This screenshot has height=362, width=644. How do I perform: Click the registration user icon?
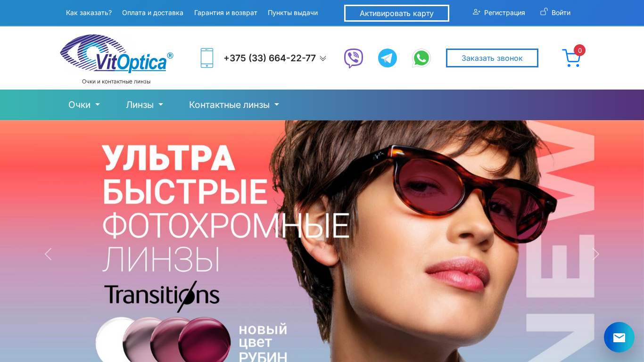(477, 12)
